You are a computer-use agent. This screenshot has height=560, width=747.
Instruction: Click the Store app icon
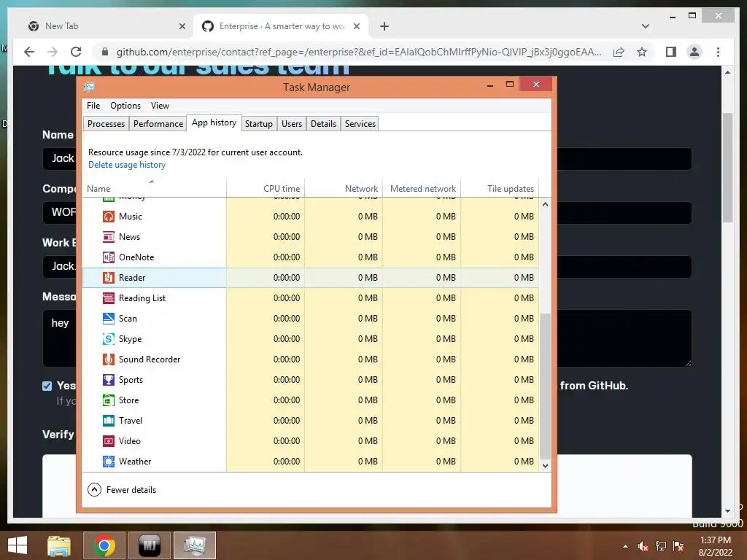coord(109,400)
